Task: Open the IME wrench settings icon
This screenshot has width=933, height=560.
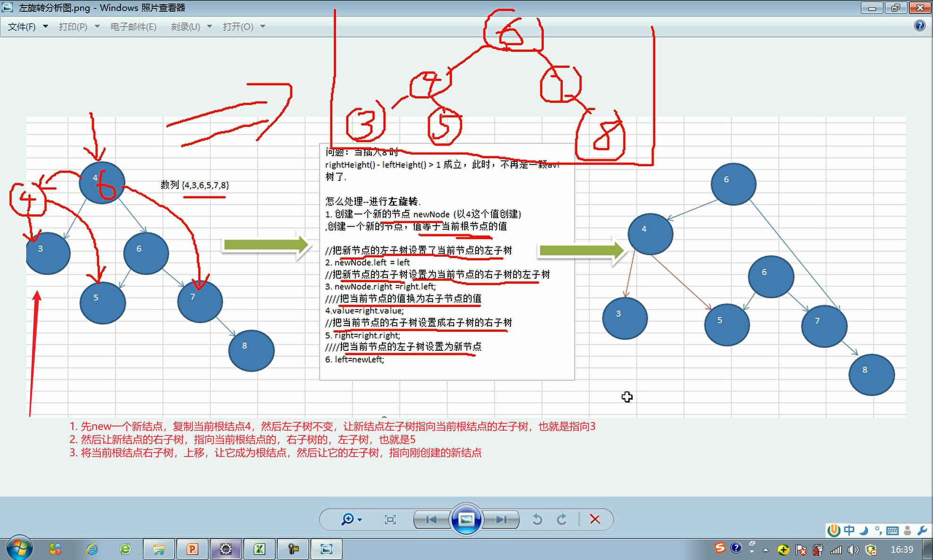Action: (x=922, y=530)
